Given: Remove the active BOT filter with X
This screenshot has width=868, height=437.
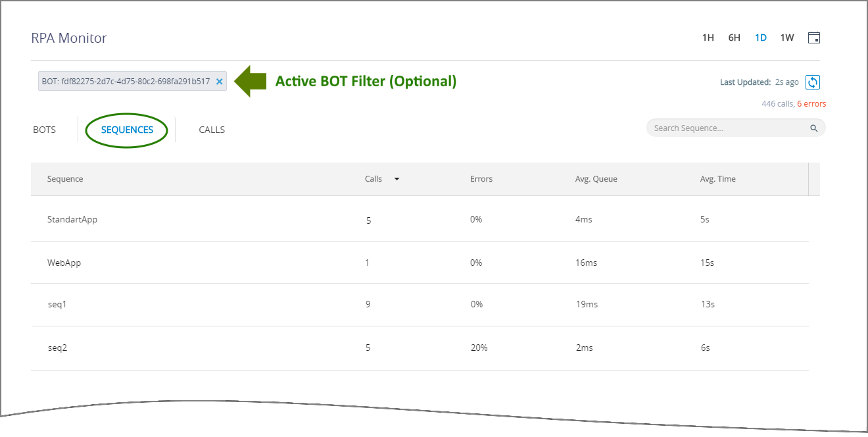Looking at the screenshot, I should click(x=220, y=82).
